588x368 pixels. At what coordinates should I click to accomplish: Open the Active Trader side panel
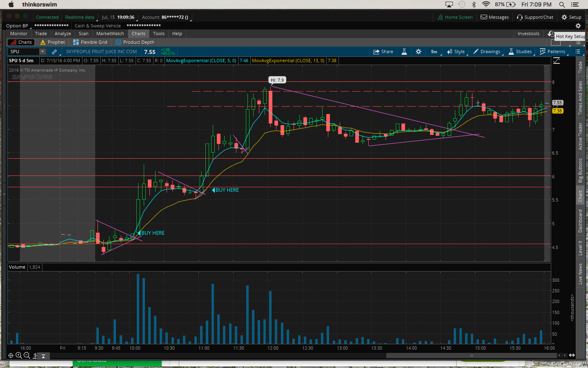[x=580, y=136]
